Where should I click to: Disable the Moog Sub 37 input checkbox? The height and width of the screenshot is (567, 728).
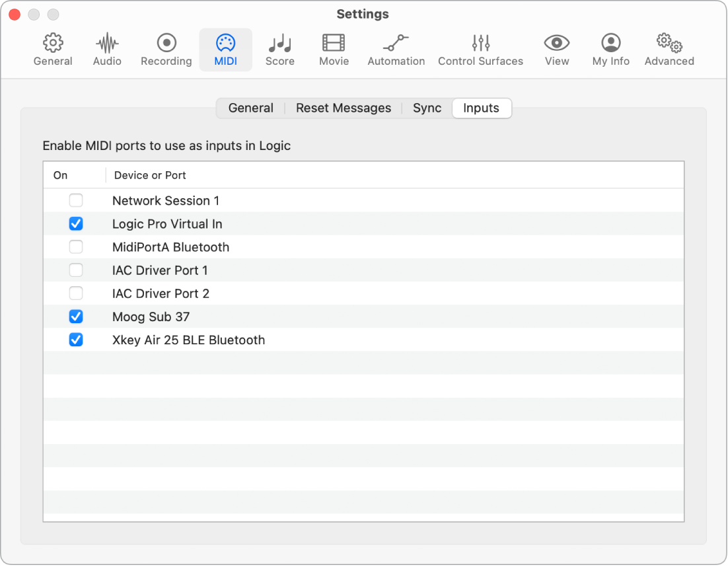(x=76, y=317)
